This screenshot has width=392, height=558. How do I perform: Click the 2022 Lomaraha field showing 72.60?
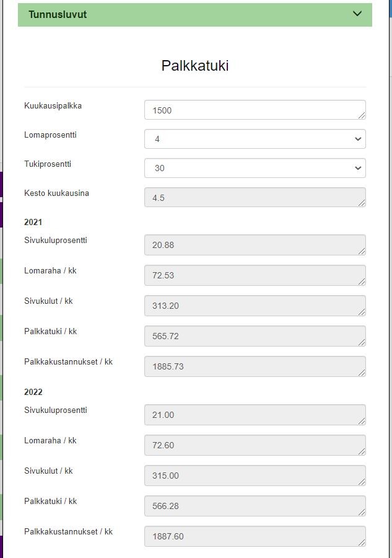[x=255, y=445]
